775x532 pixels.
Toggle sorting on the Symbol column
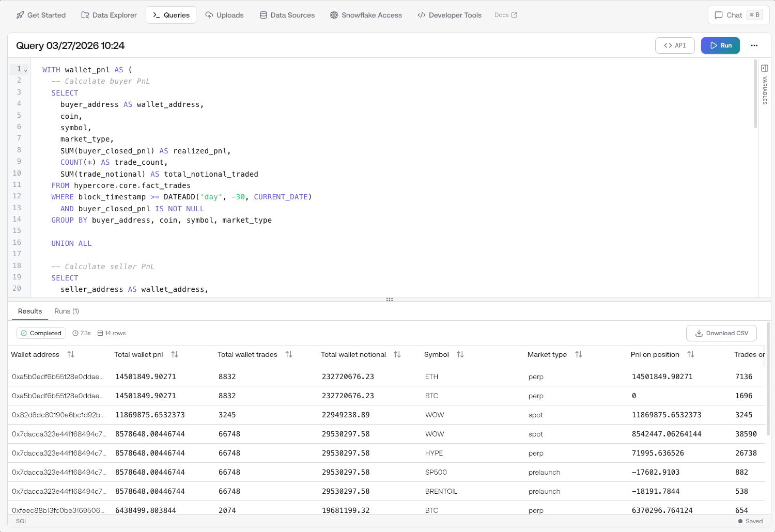[460, 354]
